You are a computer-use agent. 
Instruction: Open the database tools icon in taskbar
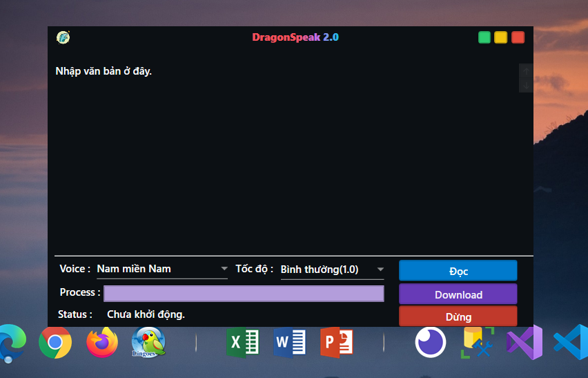click(477, 342)
